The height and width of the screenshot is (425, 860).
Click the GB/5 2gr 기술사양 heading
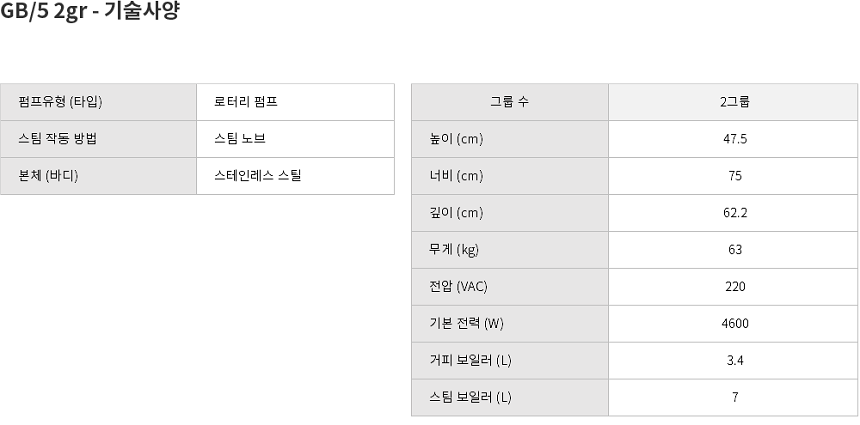90,12
